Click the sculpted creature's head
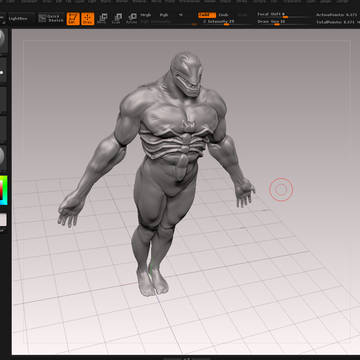 pos(187,73)
